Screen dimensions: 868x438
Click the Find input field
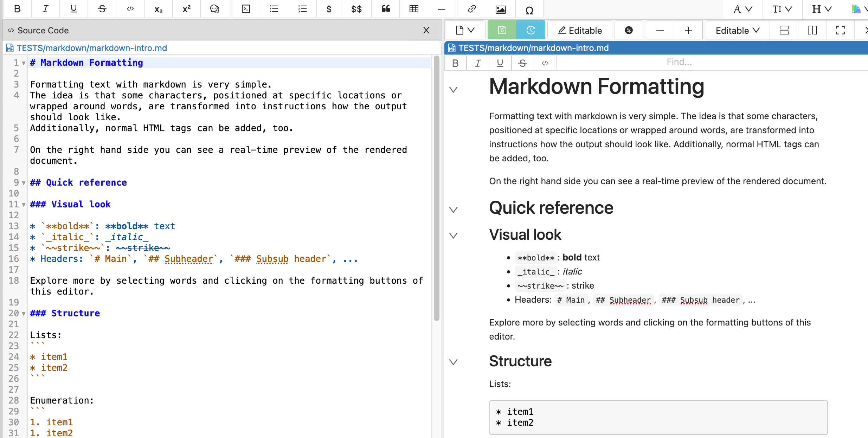(x=679, y=62)
